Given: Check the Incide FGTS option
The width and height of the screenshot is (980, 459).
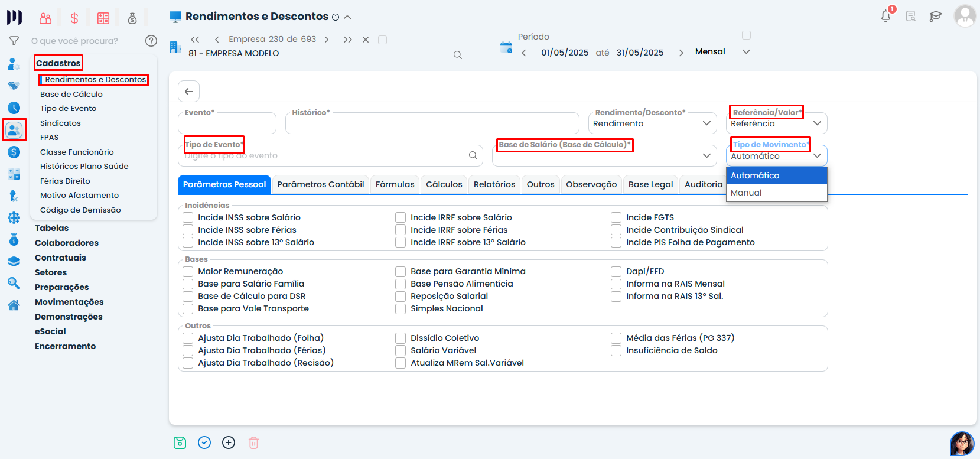Looking at the screenshot, I should tap(616, 217).
